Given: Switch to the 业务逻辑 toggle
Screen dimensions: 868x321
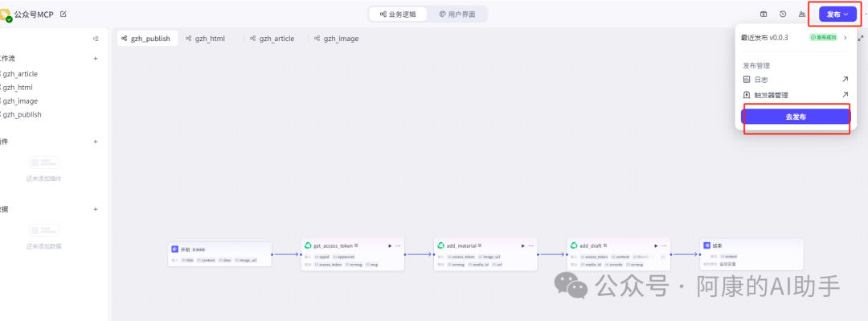Looking at the screenshot, I should click(x=398, y=14).
